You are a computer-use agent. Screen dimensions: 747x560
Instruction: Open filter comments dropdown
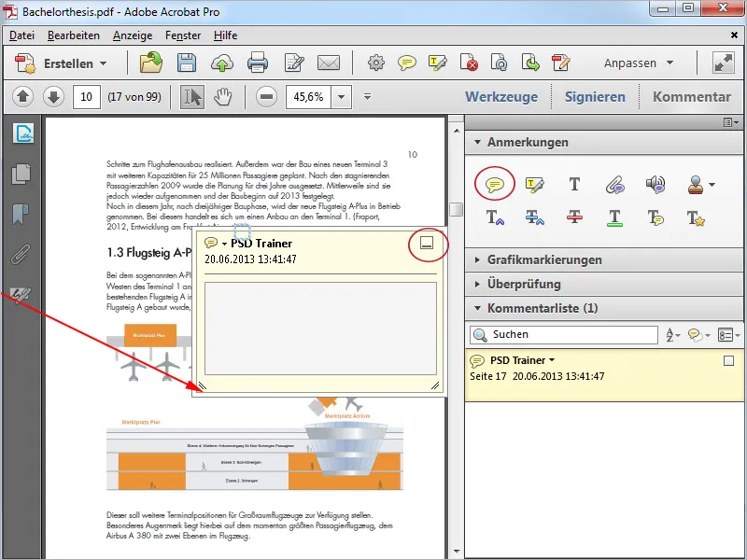(698, 335)
